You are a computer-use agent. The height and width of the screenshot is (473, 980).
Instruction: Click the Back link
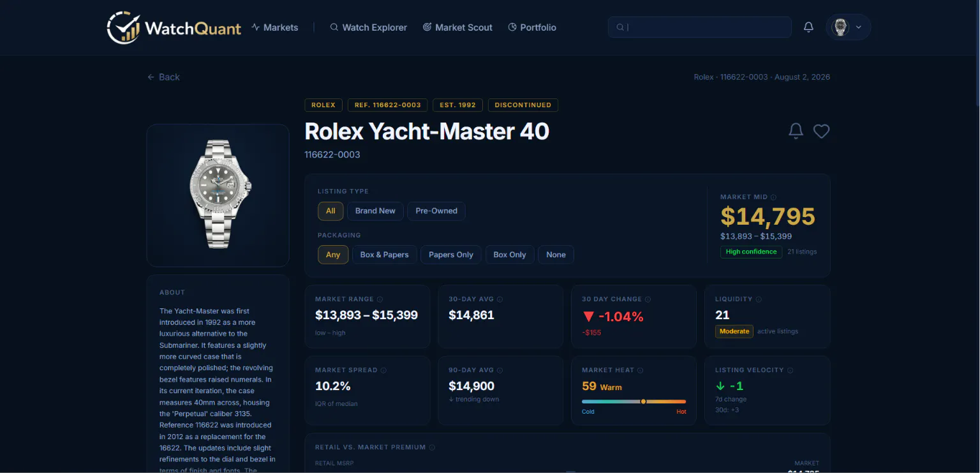click(x=163, y=77)
